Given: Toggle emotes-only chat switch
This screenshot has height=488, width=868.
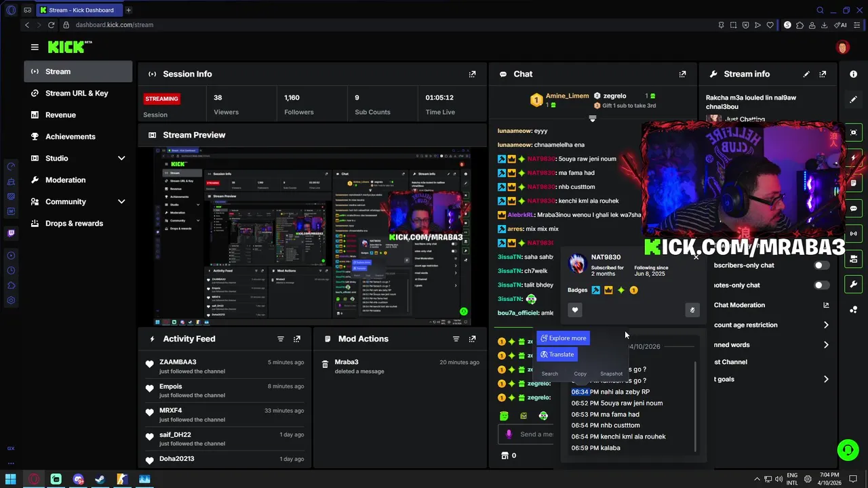Looking at the screenshot, I should pos(821,285).
